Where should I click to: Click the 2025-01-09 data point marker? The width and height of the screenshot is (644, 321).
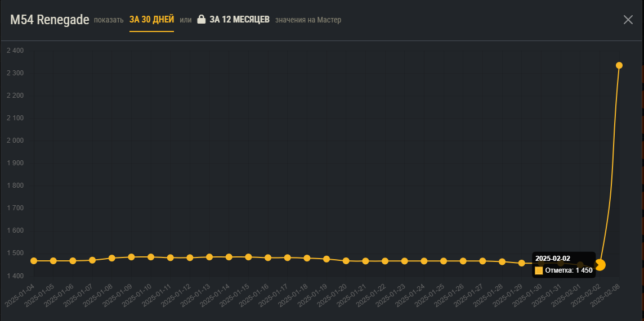(x=131, y=257)
